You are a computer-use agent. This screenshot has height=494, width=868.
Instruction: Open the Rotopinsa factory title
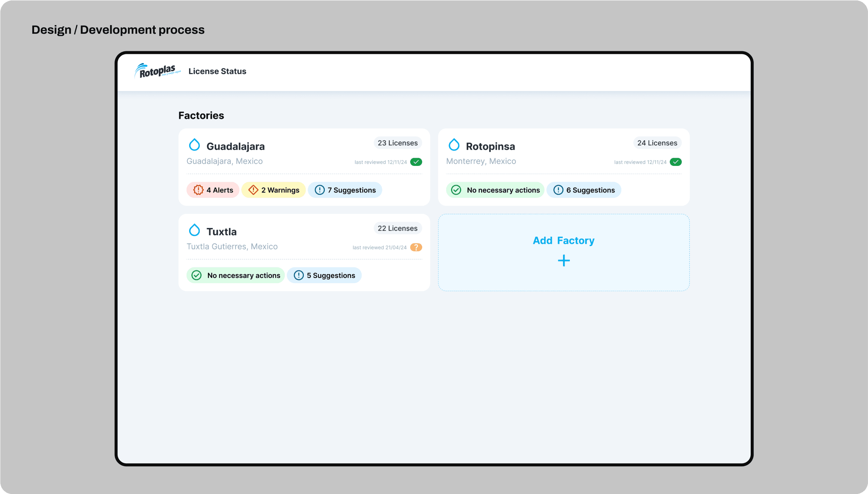point(490,146)
